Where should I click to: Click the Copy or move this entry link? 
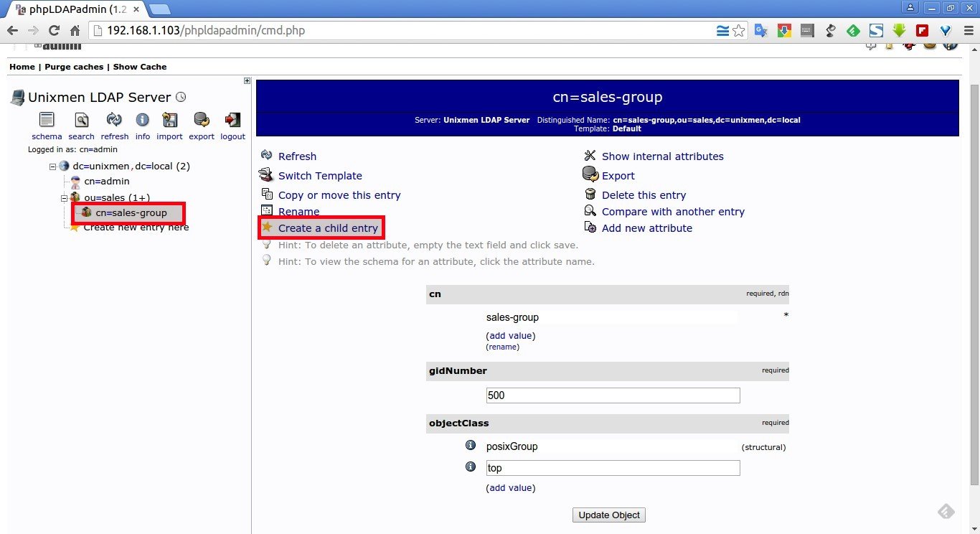[x=339, y=195]
